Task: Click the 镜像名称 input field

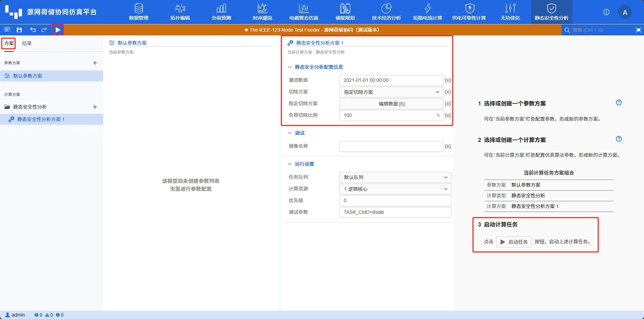Action: tap(391, 146)
